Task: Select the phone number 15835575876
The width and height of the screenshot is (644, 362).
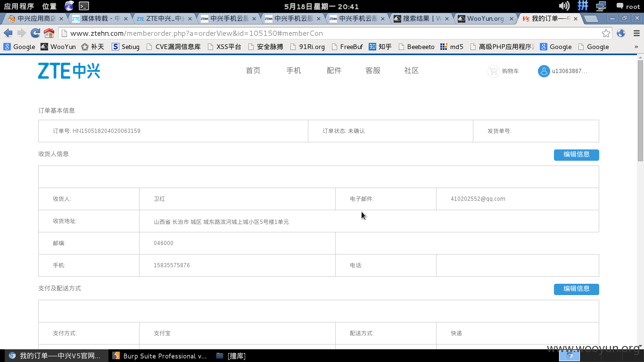Action: pos(172,265)
